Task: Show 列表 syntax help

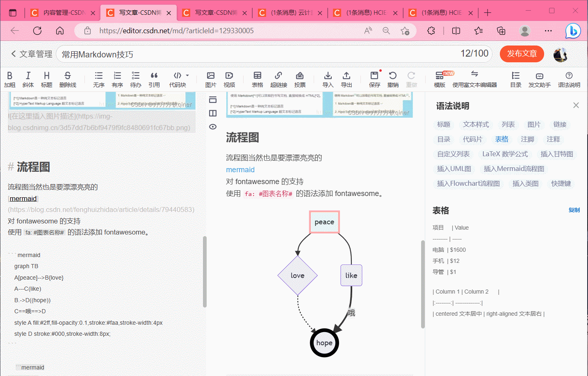Action: click(508, 125)
